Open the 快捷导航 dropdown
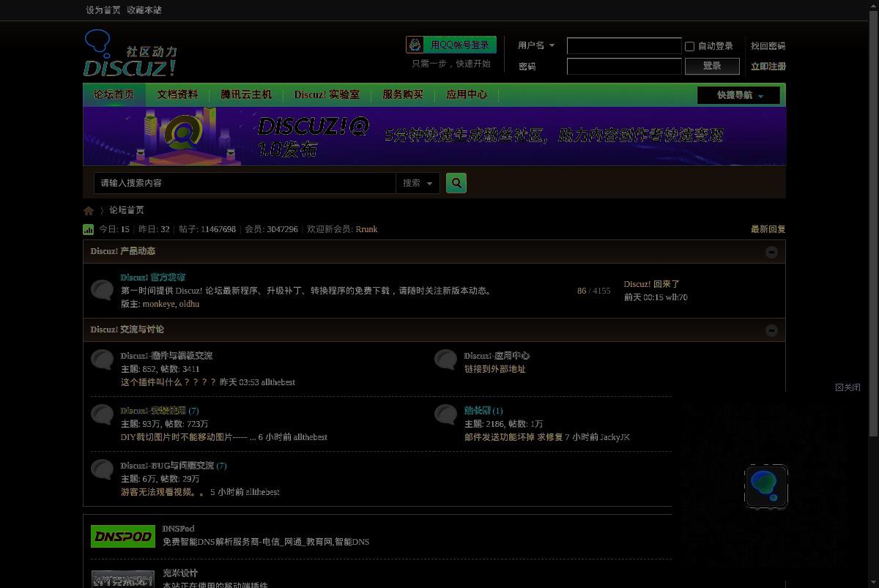This screenshot has height=588, width=879. pos(739,95)
